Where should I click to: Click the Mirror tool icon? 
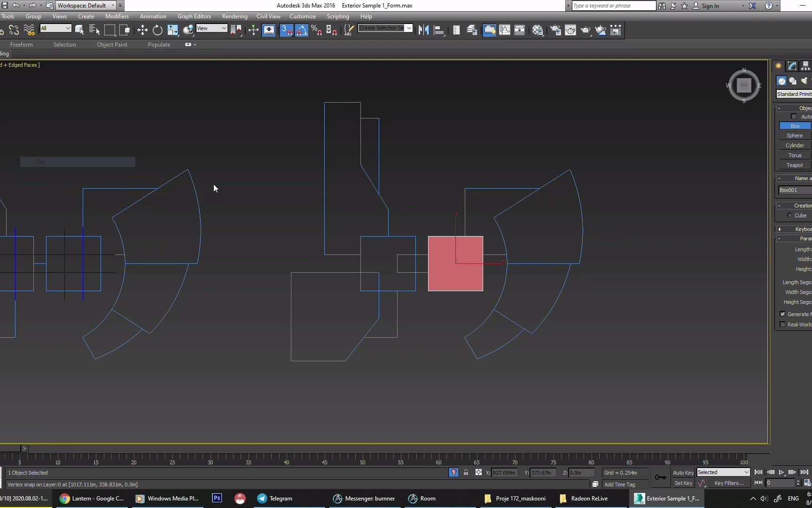coord(423,30)
